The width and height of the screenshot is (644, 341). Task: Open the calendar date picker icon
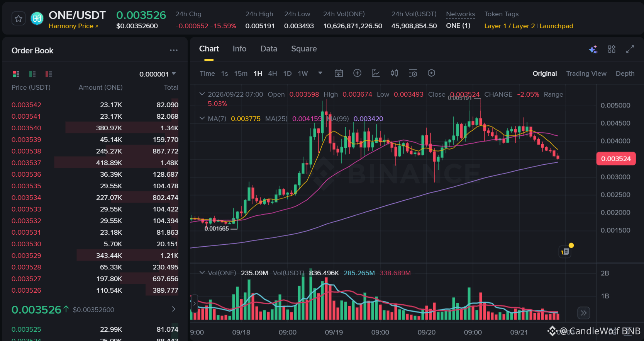pyautogui.click(x=339, y=73)
